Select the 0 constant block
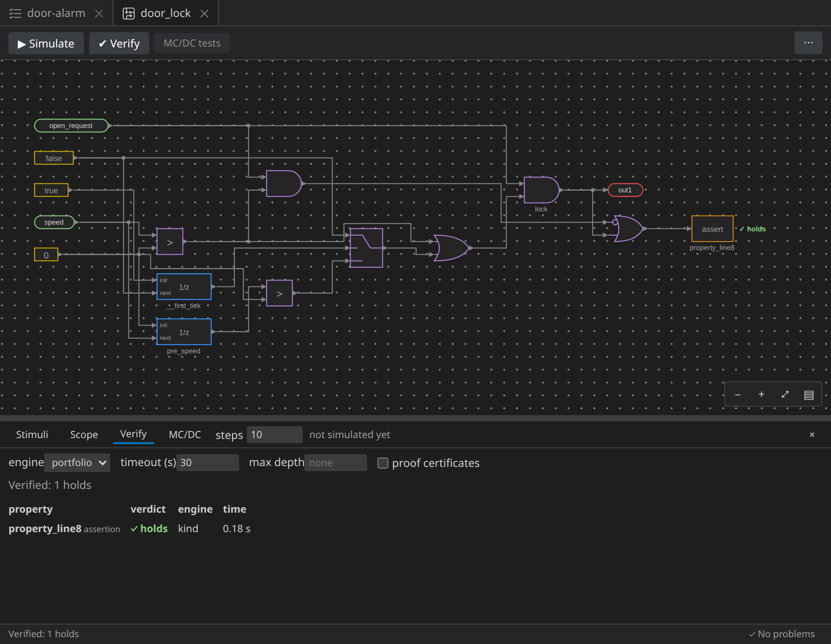Image resolution: width=831 pixels, height=644 pixels. coord(46,255)
